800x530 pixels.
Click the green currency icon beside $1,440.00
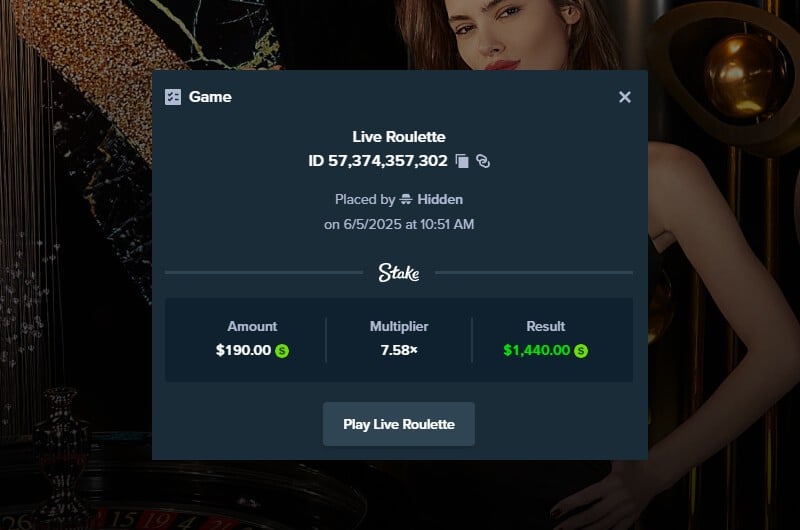coord(581,351)
